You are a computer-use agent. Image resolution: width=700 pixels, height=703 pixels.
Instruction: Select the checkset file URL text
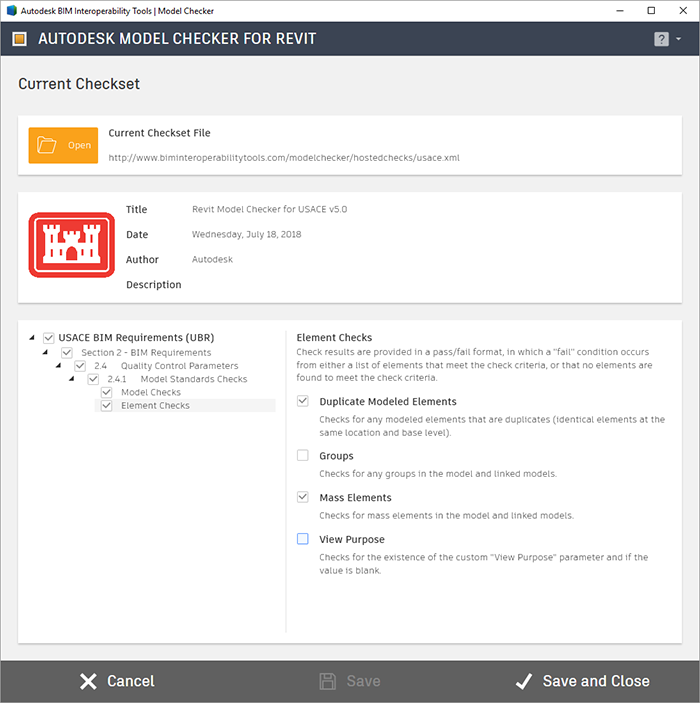[284, 158]
